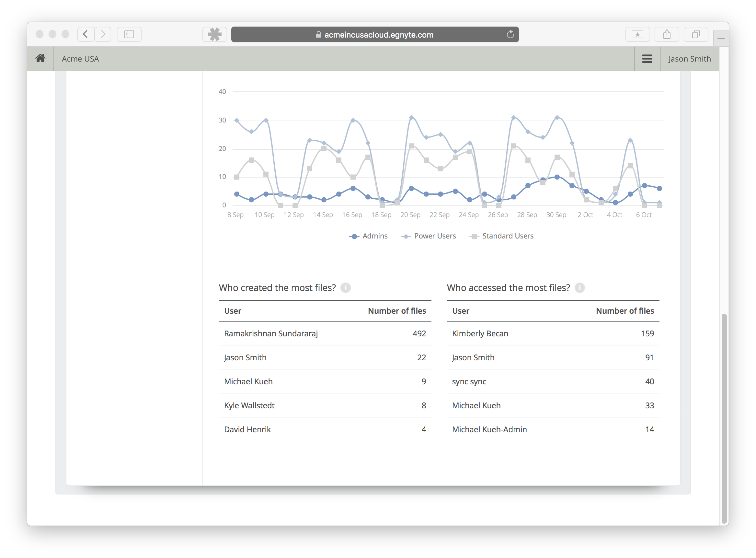Click the browser extension puzzle icon
Screen dimensions: 756x558
(215, 34)
